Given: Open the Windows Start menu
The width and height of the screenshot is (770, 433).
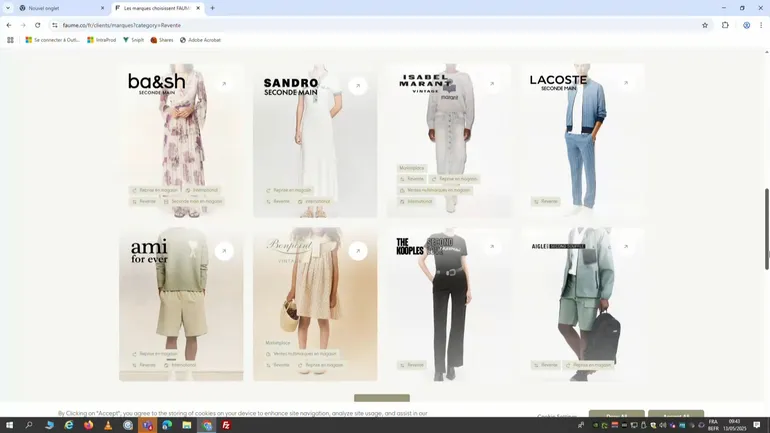Looking at the screenshot, I should pyautogui.click(x=10, y=425).
